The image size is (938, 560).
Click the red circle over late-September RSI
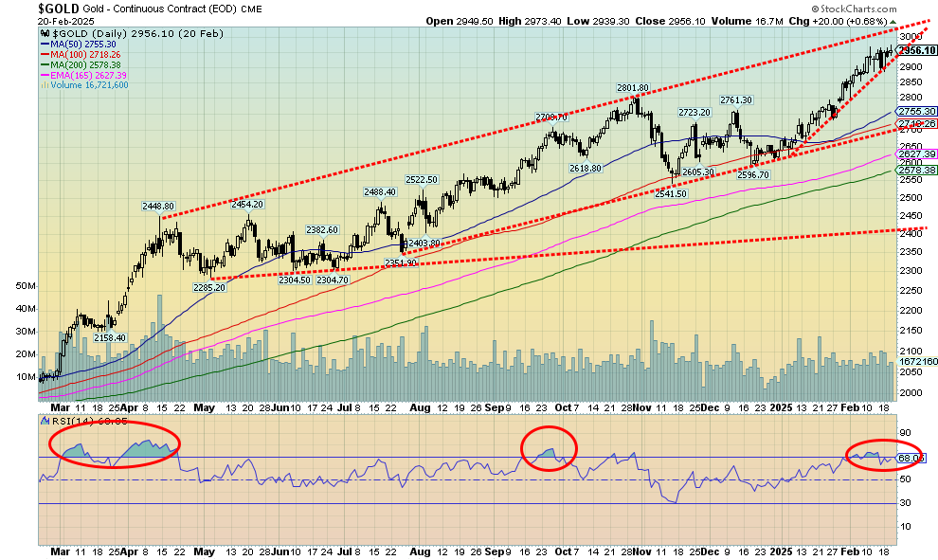[x=548, y=446]
